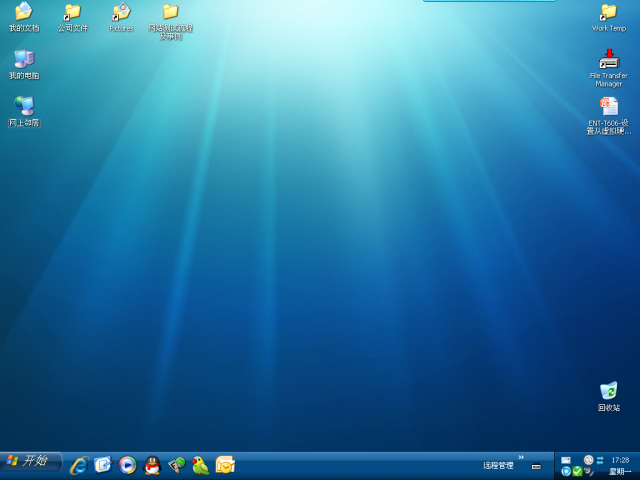Open the 回收站 recycle bin
Screen dimensions: 640x480
608,392
